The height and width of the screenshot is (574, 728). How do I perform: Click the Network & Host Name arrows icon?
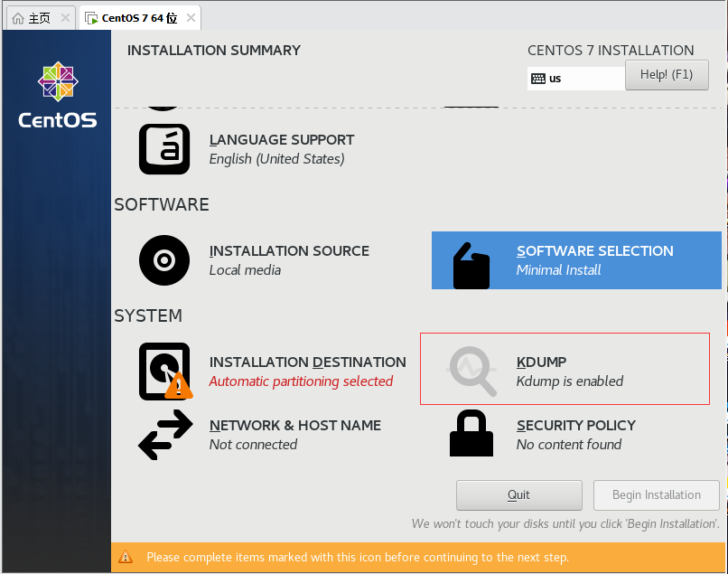(x=165, y=435)
